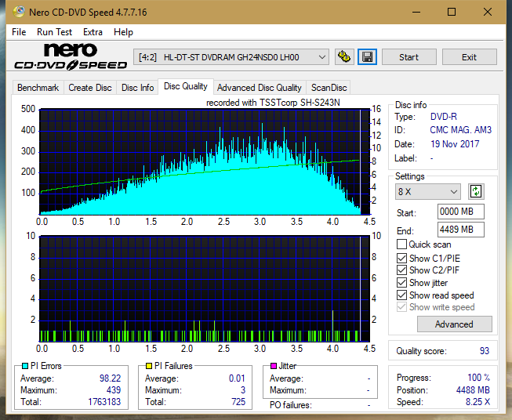Click the PI Errors maximum 439
This screenshot has width=512, height=420.
(x=114, y=390)
